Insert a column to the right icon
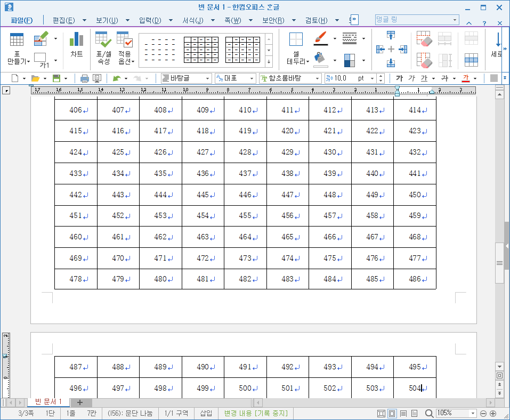 [403, 49]
